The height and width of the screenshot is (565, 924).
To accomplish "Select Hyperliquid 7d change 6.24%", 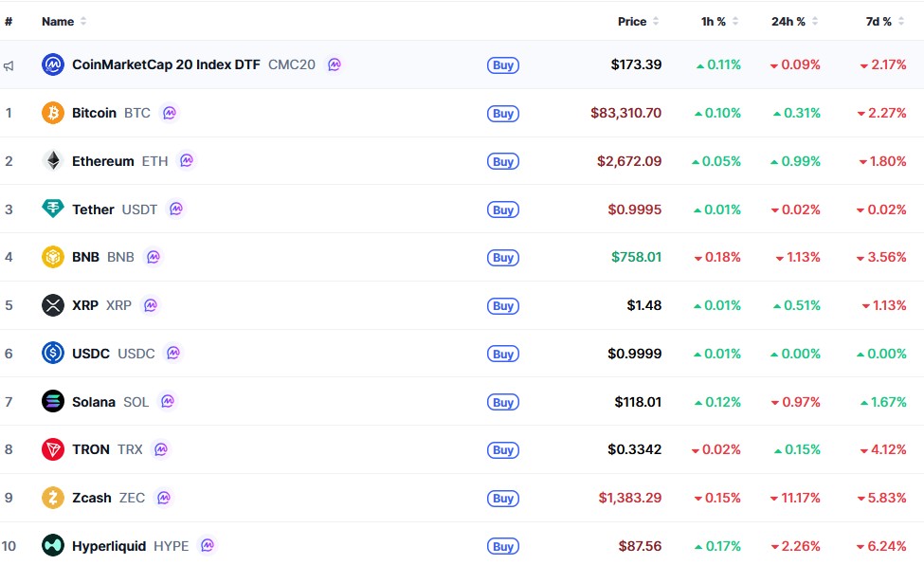I will 881,546.
